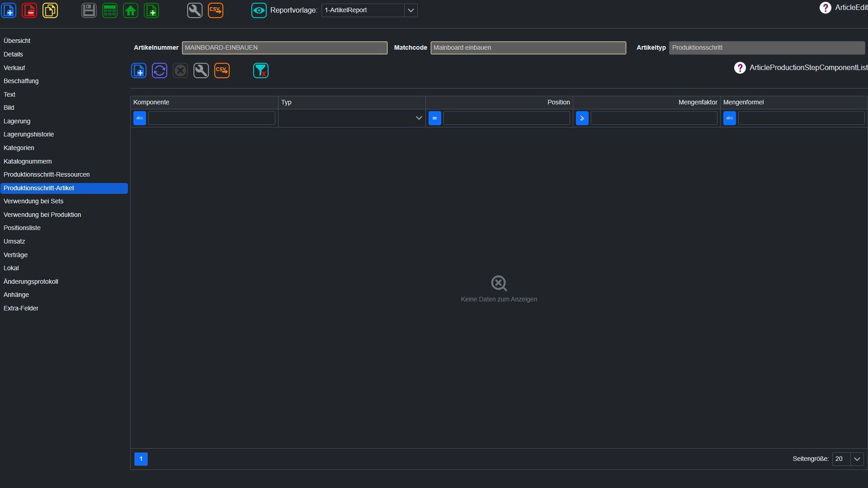Image resolution: width=868 pixels, height=488 pixels.
Task: Open Verwendung bei Produktion section
Action: coord(42,215)
